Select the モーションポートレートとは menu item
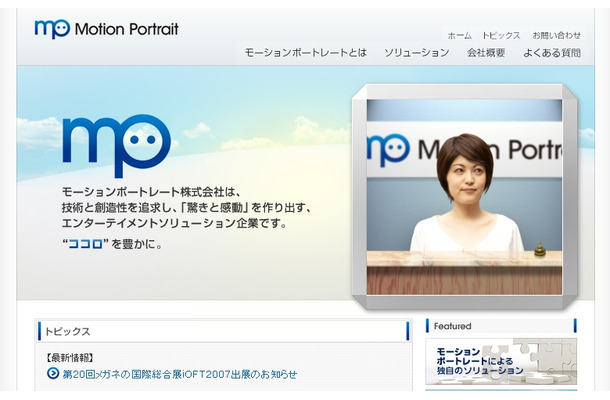This screenshot has height=400, width=610. [x=306, y=53]
